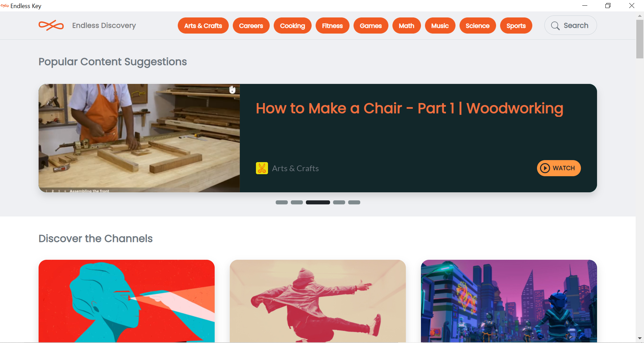This screenshot has width=644, height=343.
Task: Browse the Music category
Action: (440, 26)
